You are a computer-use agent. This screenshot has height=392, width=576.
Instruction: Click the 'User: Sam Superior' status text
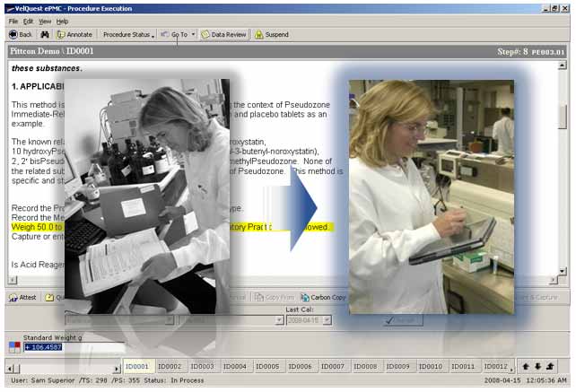tap(43, 380)
